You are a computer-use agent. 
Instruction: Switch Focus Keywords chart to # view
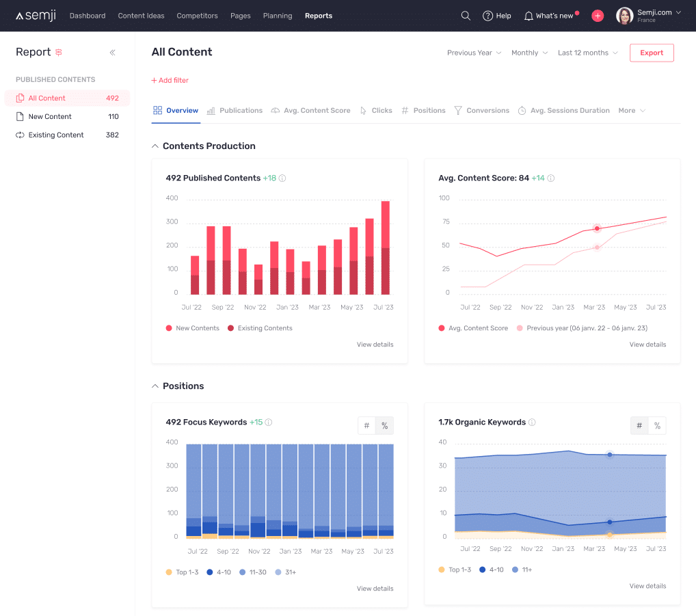click(x=366, y=426)
